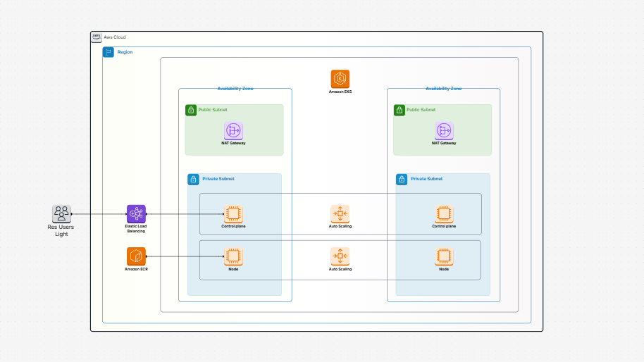Select the Private Subnet lock icon in left Availability Zone
Viewport: 644px width, 362px height.
[x=193, y=180]
